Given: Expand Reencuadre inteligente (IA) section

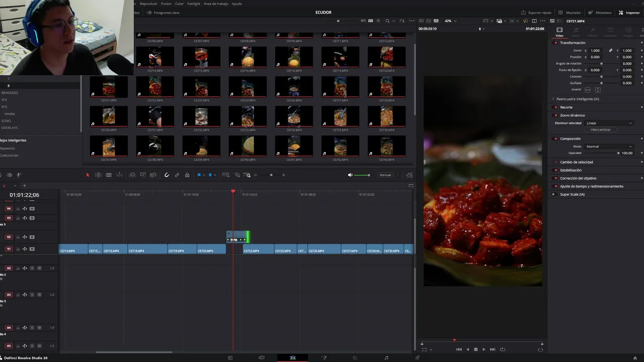Looking at the screenshot, I should click(x=553, y=99).
